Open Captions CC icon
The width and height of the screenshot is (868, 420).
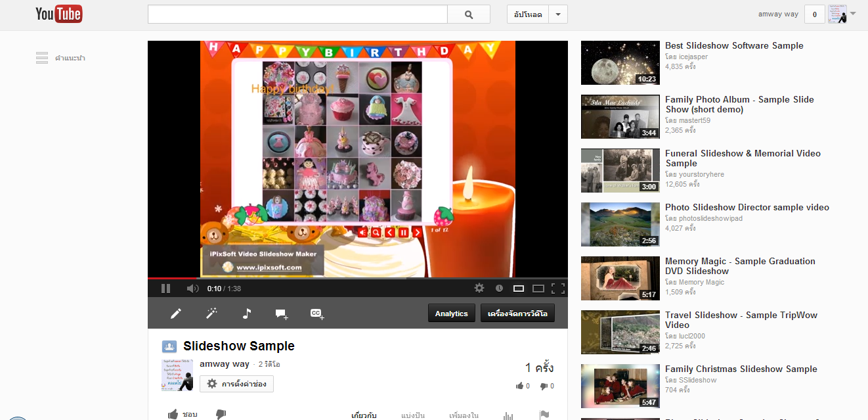coord(317,314)
